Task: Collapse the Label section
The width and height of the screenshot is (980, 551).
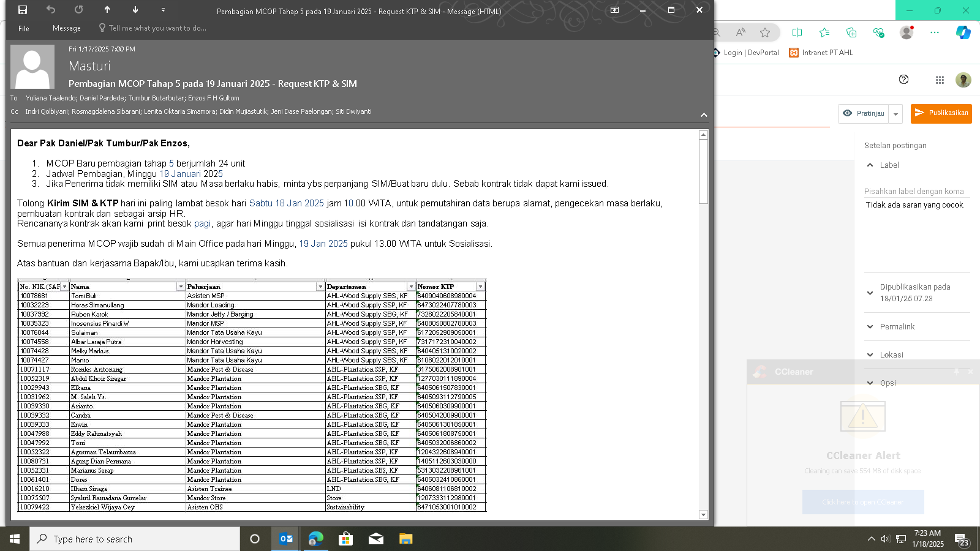Action: pos(870,165)
